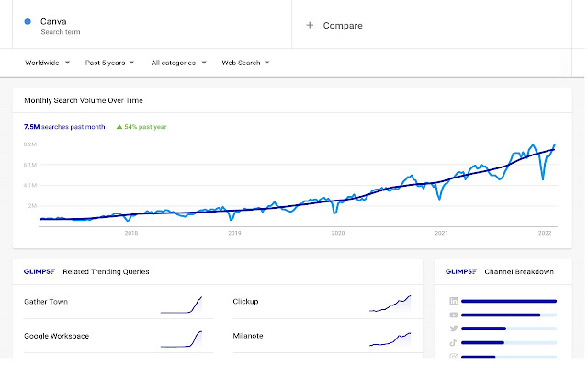This screenshot has height=368, width=588.
Task: Click the Gather Town sparkline chart
Action: [x=181, y=305]
